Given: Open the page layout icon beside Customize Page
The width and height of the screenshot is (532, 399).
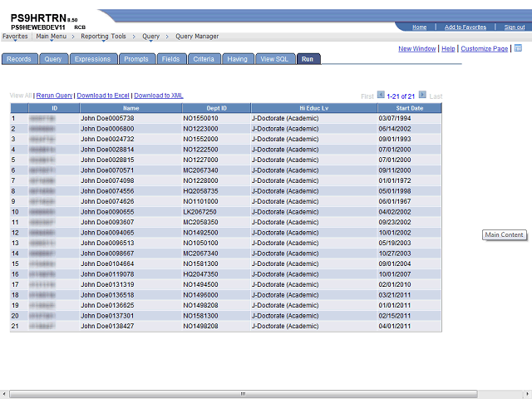Looking at the screenshot, I should 518,48.
